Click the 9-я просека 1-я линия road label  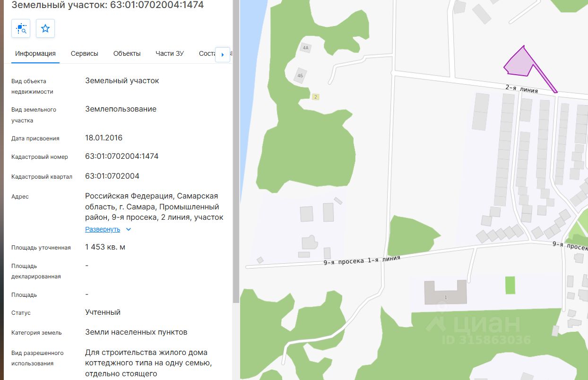pos(362,260)
